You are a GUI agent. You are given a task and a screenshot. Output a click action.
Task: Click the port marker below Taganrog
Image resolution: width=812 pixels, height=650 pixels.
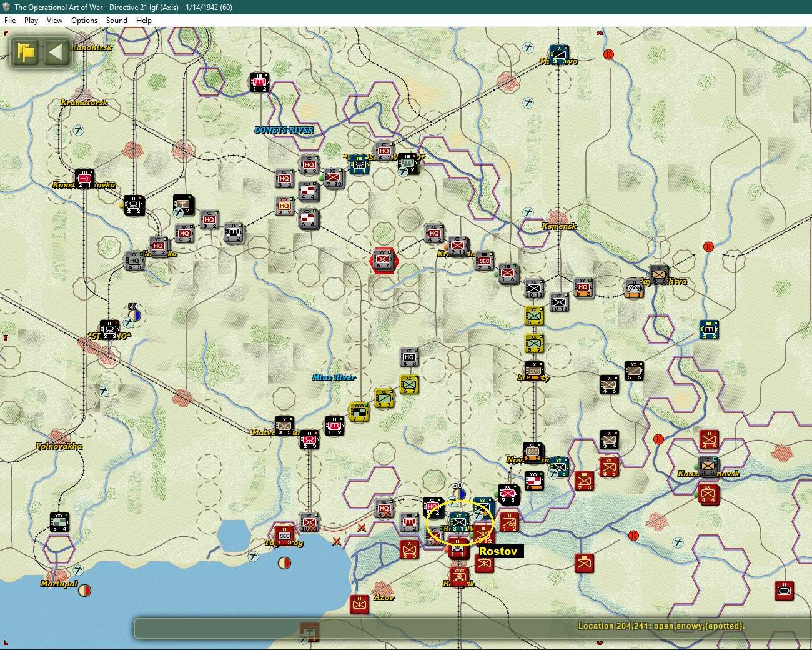(284, 563)
